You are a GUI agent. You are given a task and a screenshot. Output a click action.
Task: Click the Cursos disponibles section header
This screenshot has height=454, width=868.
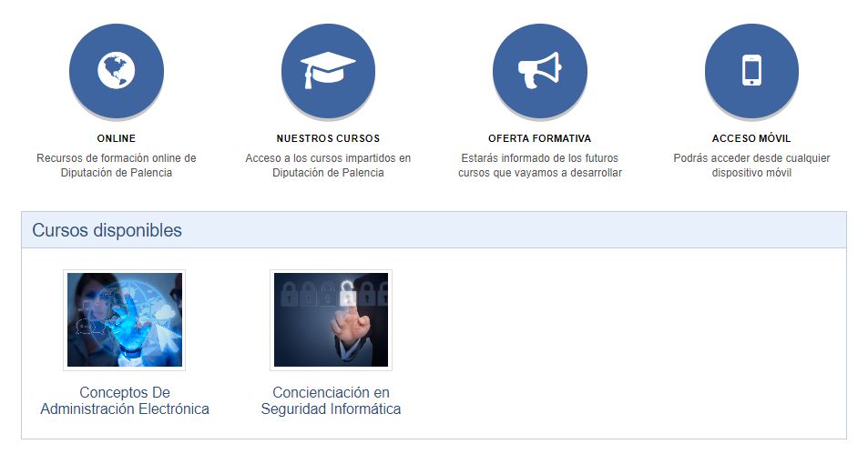pos(434,230)
